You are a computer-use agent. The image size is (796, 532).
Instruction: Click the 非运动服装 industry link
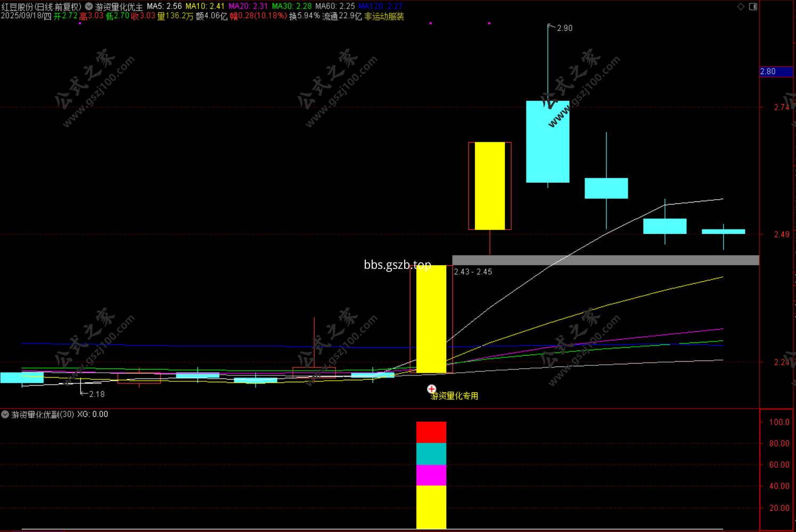click(x=384, y=17)
